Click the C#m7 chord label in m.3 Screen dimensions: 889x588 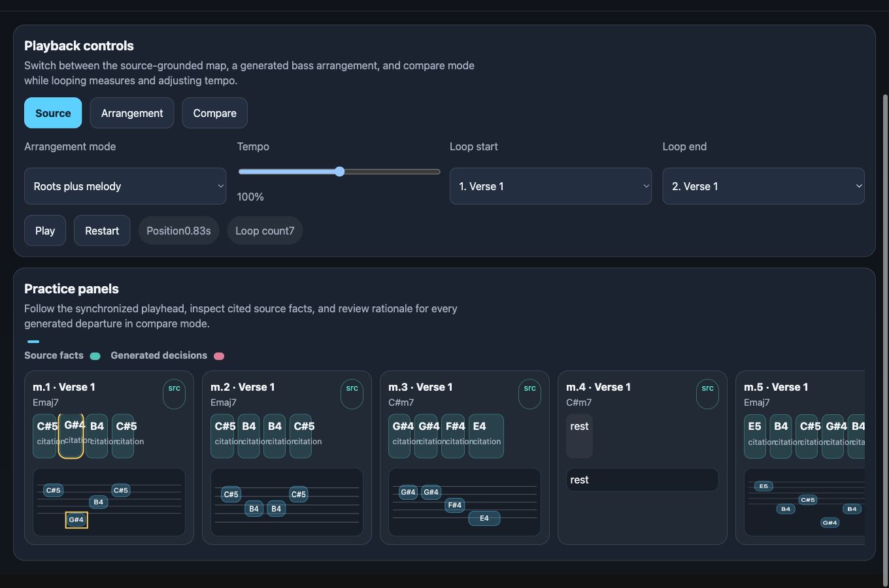(401, 402)
